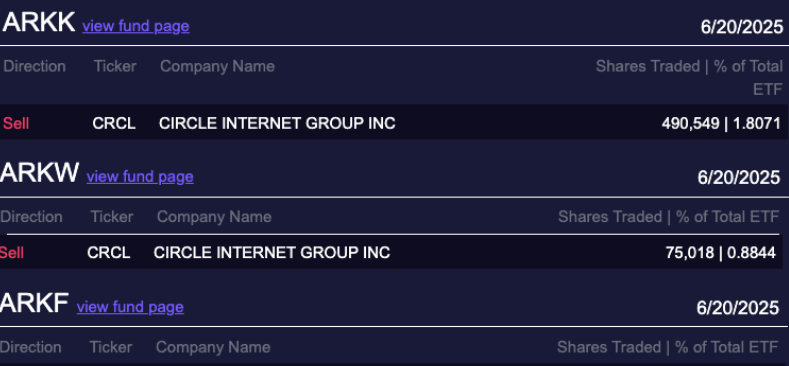Click the Direction column header under ARKK
This screenshot has width=789, height=366.
pos(35,66)
